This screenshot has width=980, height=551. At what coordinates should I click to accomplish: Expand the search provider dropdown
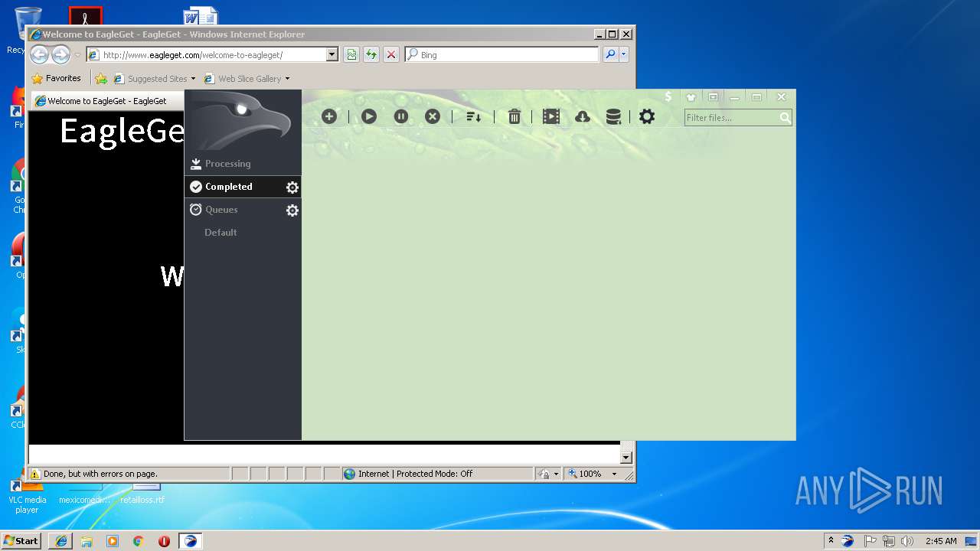(x=624, y=54)
